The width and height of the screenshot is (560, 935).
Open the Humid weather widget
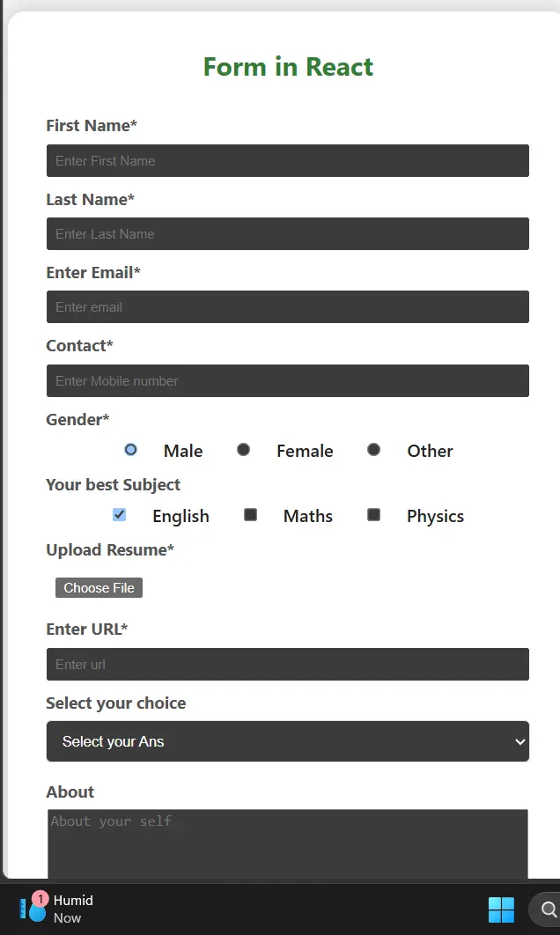[56, 909]
